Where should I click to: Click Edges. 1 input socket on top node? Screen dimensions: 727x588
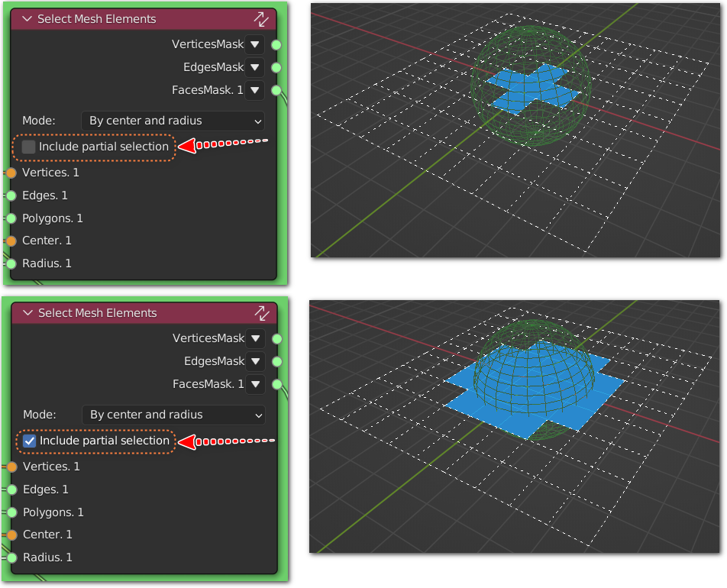tap(11, 195)
